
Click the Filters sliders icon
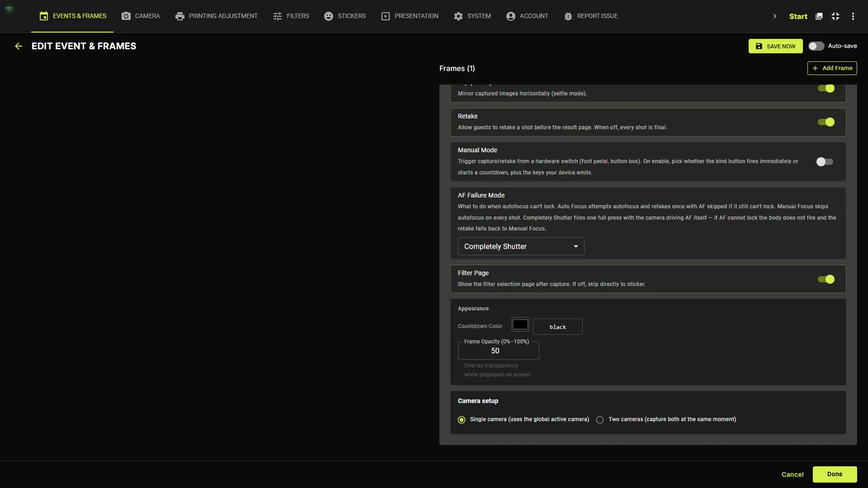[x=278, y=16]
